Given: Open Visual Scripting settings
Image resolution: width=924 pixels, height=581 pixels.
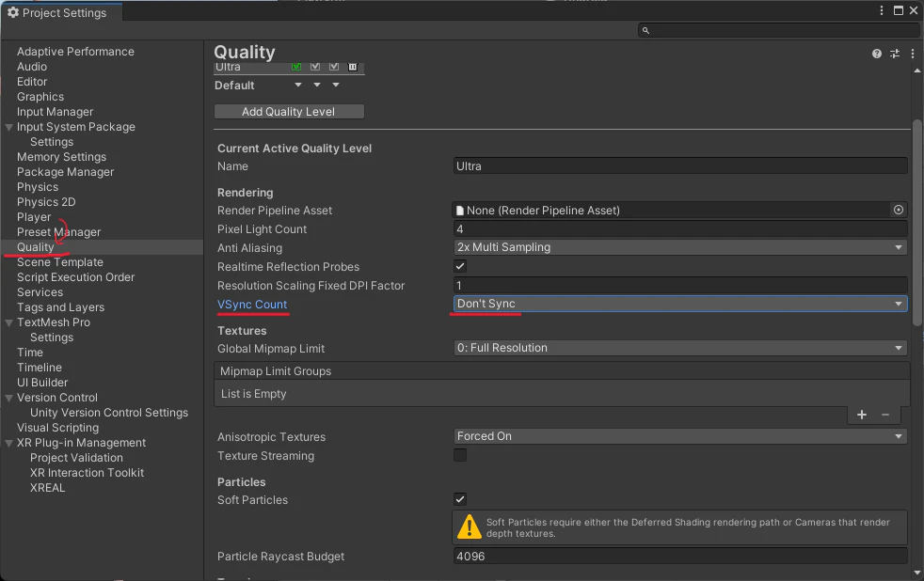Looking at the screenshot, I should (57, 428).
